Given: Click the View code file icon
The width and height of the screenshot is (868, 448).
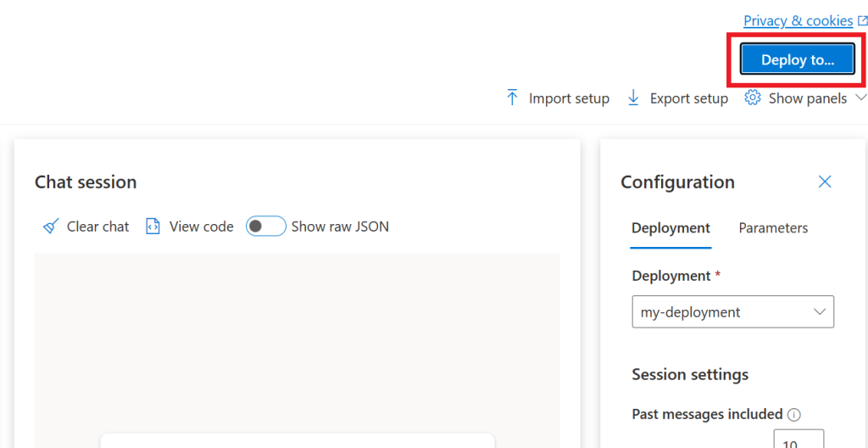Looking at the screenshot, I should [x=153, y=227].
